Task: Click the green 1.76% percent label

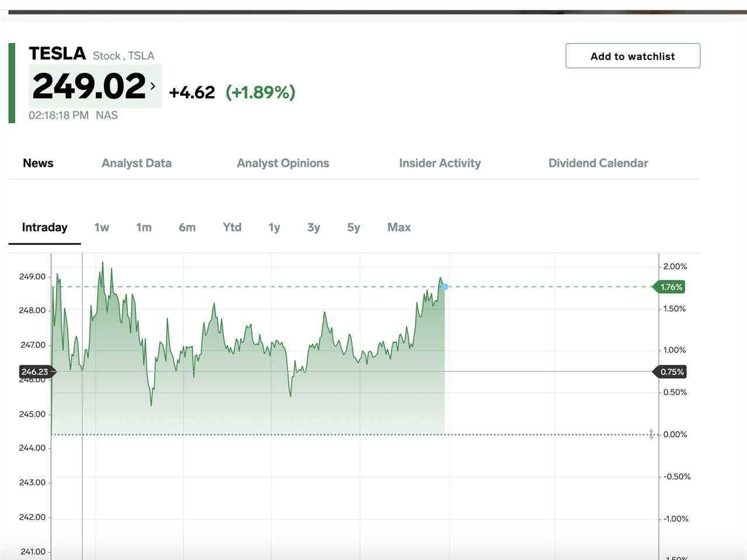Action: pyautogui.click(x=670, y=287)
